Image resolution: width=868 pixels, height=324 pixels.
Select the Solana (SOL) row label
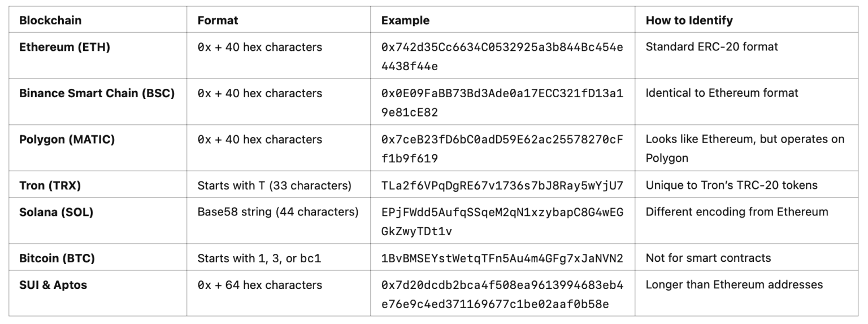pos(56,212)
